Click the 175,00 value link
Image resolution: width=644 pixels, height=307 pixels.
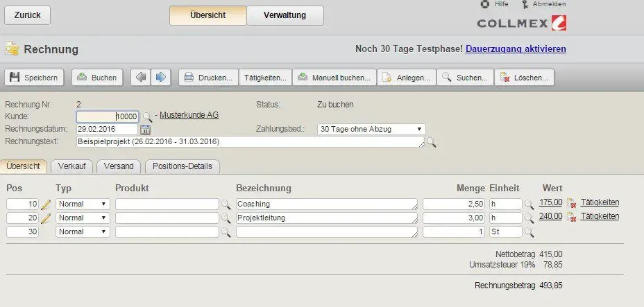point(551,202)
